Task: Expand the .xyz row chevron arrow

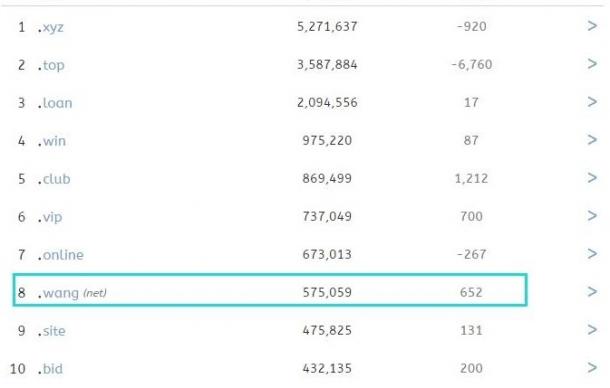Action: click(x=592, y=26)
